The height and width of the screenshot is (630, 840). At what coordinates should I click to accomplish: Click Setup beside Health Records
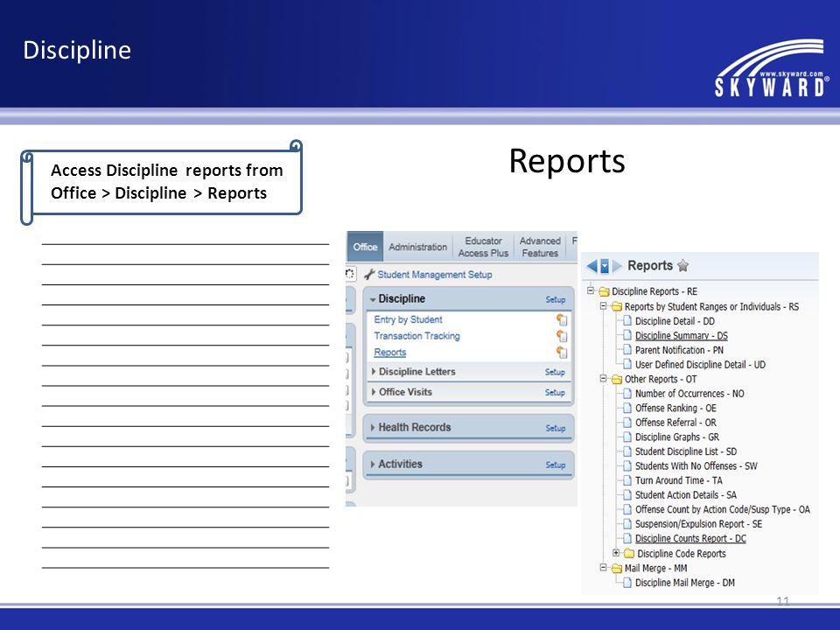coord(556,428)
